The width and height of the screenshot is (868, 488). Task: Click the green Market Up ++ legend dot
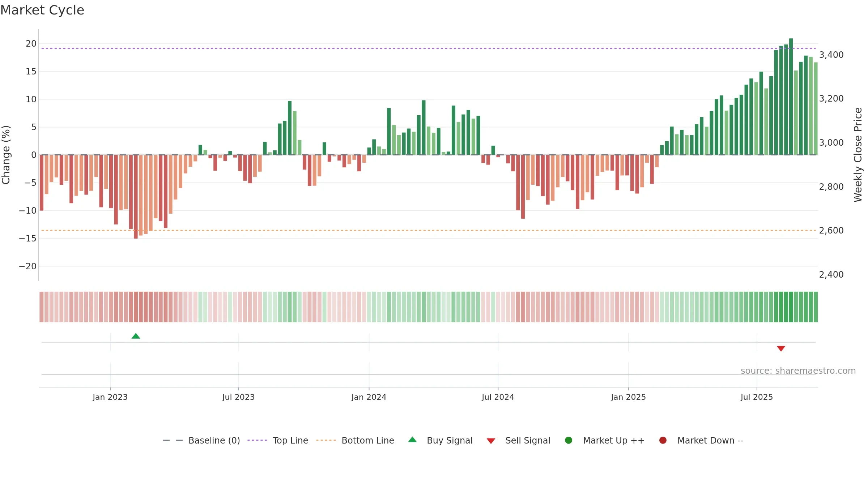[x=569, y=440]
